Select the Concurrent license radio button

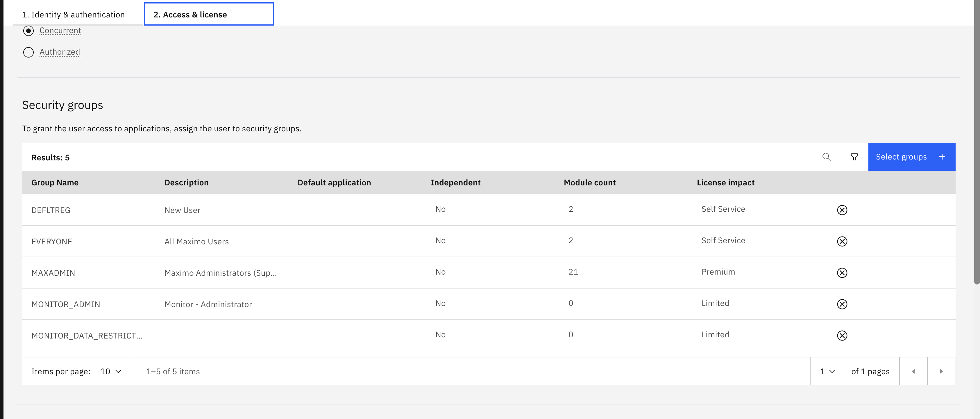[28, 31]
